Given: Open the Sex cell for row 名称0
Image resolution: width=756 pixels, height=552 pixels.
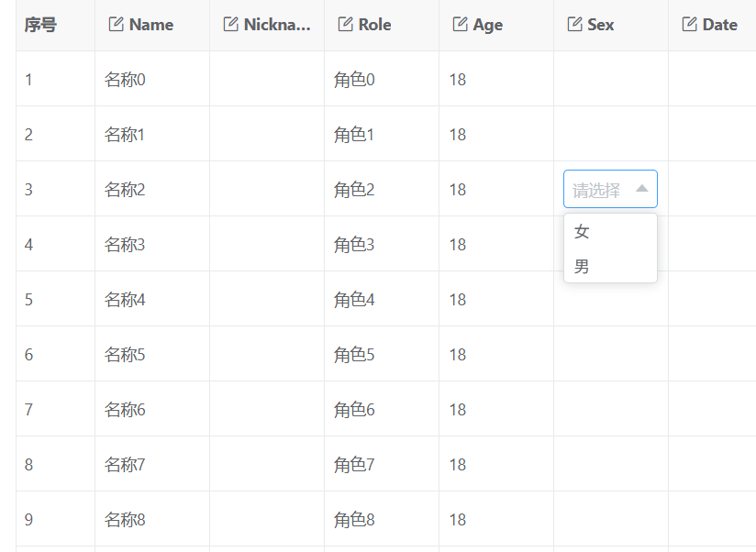Looking at the screenshot, I should [611, 79].
